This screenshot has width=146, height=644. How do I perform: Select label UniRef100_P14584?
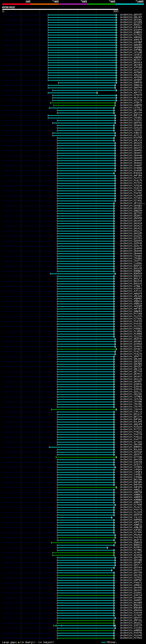(x=131, y=334)
